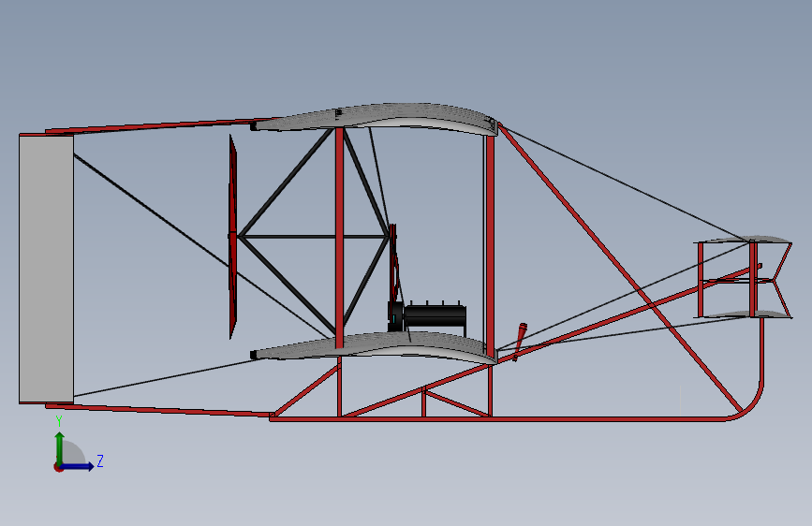Viewport: 812px width, 526px height.
Task: Select the front elevator's upper gray surface
Action: [x=745, y=240]
